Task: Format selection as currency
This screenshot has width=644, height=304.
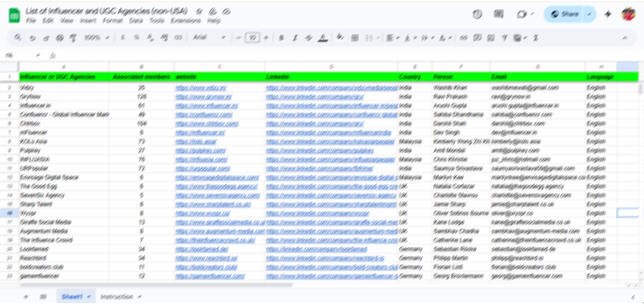Action: (x=123, y=38)
